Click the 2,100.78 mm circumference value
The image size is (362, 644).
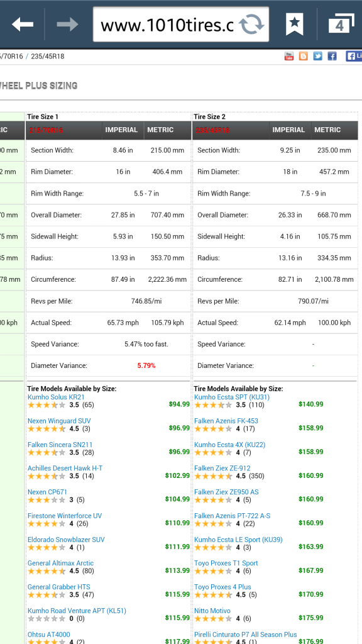[334, 280]
